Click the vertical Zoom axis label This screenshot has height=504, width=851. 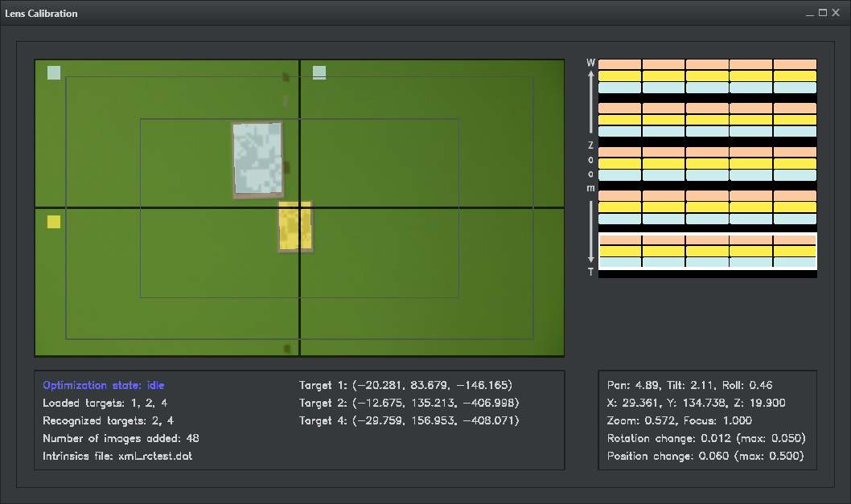[x=591, y=166]
